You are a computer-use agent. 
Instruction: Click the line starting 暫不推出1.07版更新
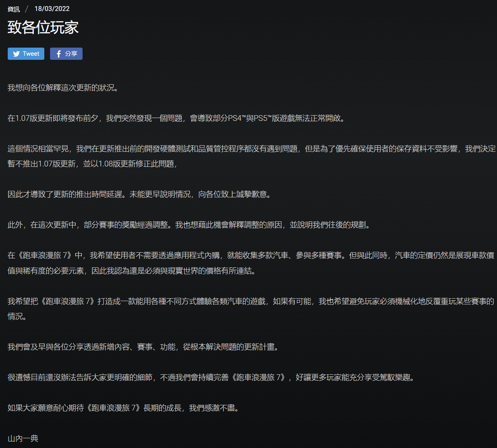[x=92, y=164]
